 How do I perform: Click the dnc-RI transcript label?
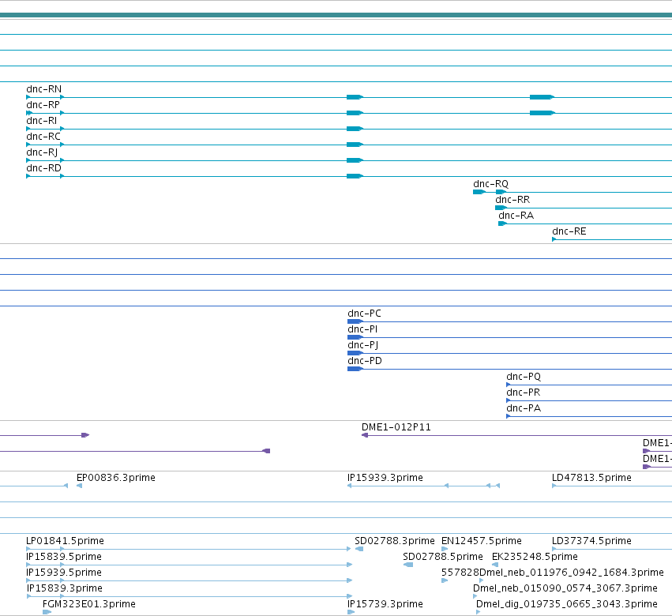pos(42,121)
